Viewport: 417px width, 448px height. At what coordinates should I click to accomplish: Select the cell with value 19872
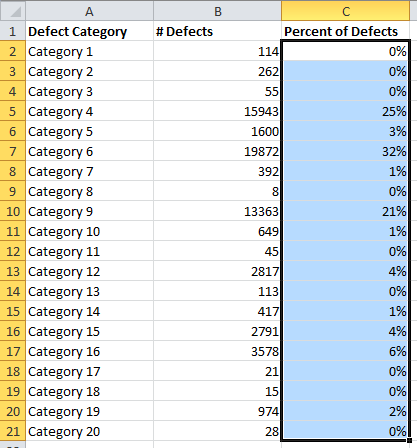point(217,151)
